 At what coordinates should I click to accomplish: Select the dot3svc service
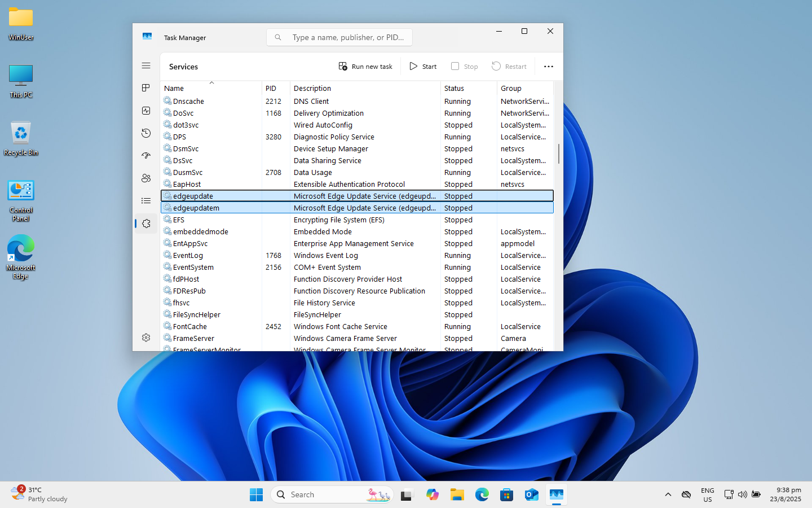[x=357, y=125]
